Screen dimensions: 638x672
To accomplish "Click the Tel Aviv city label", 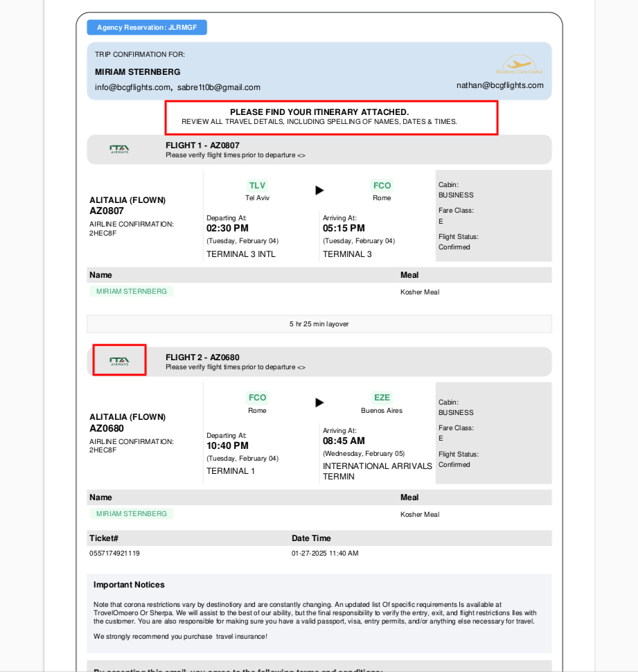I will (x=257, y=198).
